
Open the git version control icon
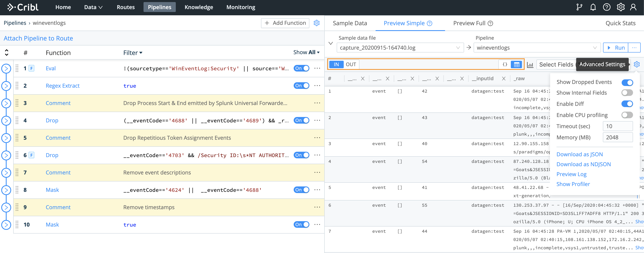579,7
